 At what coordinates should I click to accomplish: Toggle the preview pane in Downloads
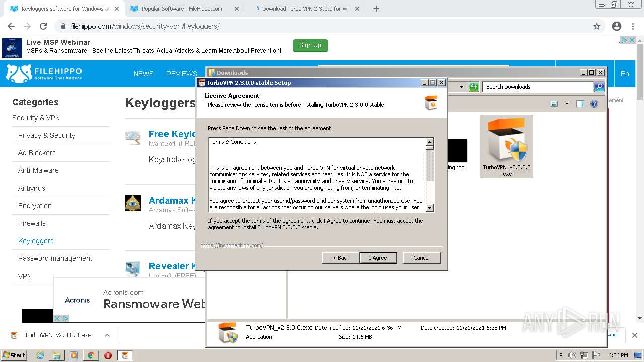(x=580, y=104)
